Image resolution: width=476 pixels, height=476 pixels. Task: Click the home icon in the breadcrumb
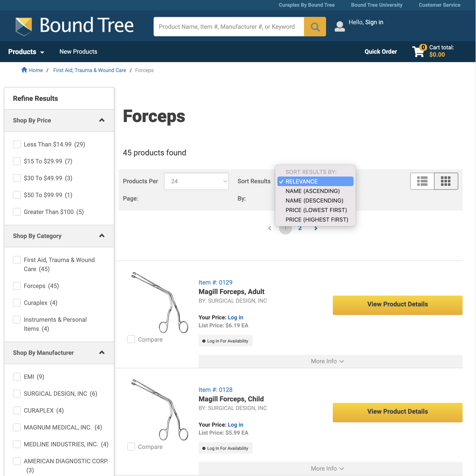(24, 70)
